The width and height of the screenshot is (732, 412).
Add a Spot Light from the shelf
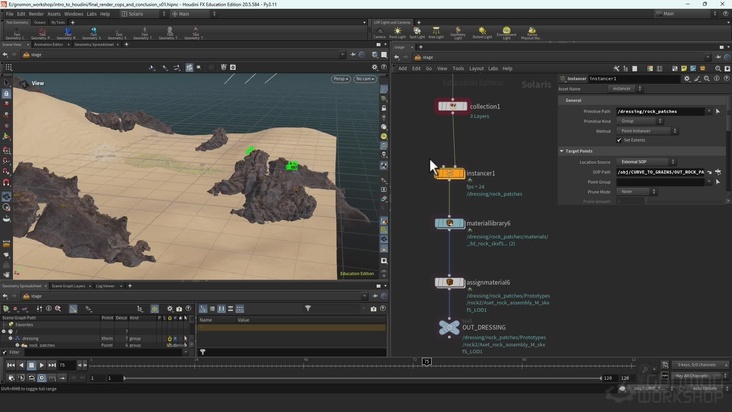pos(417,33)
